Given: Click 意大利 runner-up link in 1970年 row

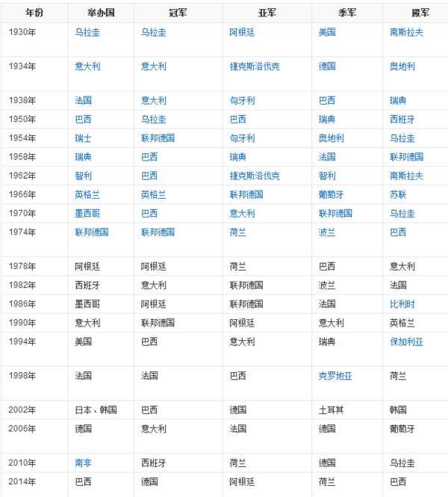Looking at the screenshot, I should pyautogui.click(x=242, y=213).
